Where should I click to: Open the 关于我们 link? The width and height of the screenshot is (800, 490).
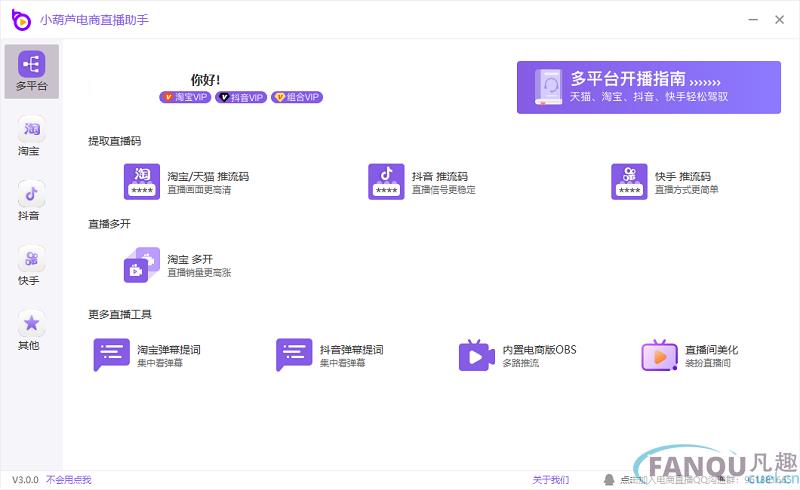[551, 480]
